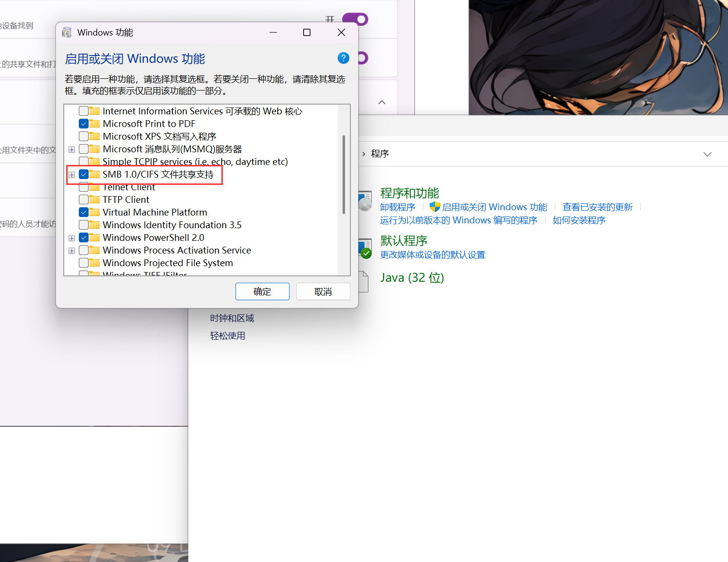Enable Windows Projected File System checkbox
728x562 pixels.
84,263
